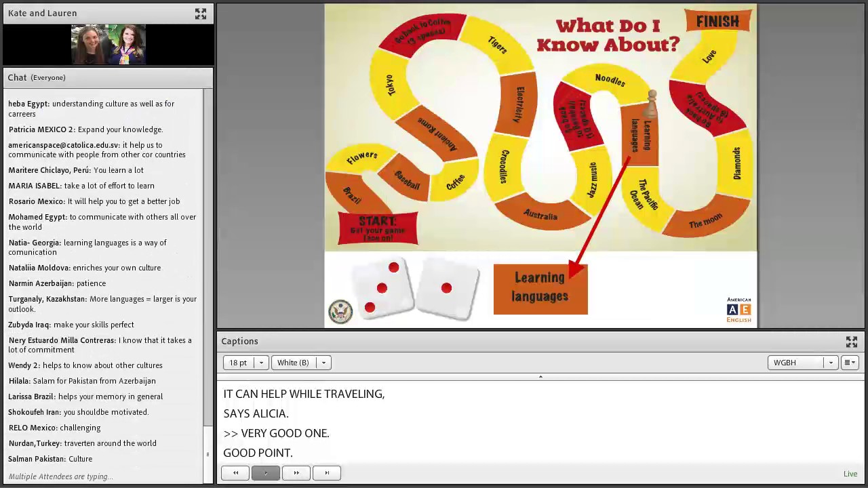The height and width of the screenshot is (488, 868).
Task: Click the 'VERY GOOD ONE' caption line
Action: pos(276,433)
